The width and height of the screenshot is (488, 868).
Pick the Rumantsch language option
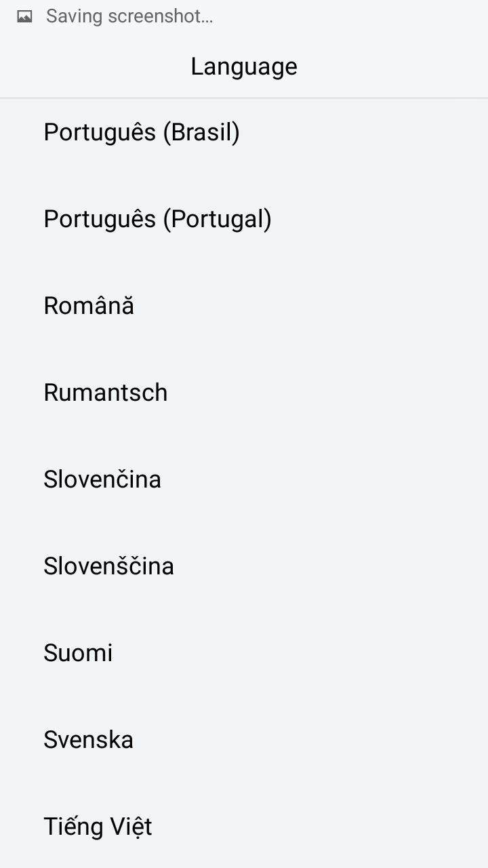pyautogui.click(x=244, y=393)
